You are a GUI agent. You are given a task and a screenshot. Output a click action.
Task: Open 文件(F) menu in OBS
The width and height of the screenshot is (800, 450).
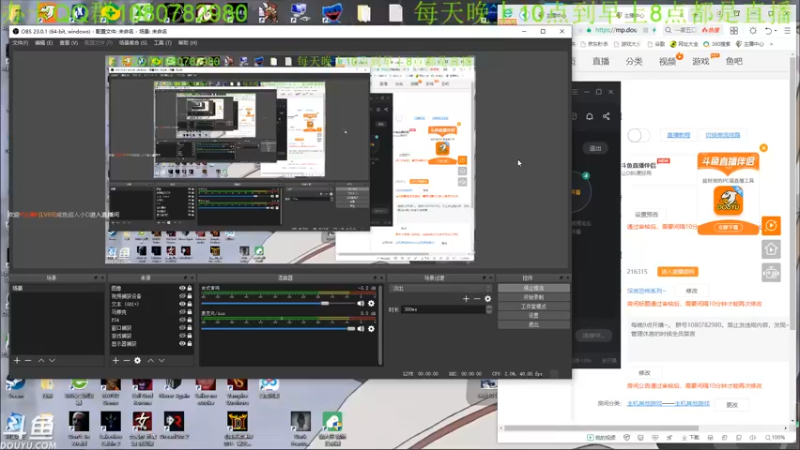coord(20,43)
